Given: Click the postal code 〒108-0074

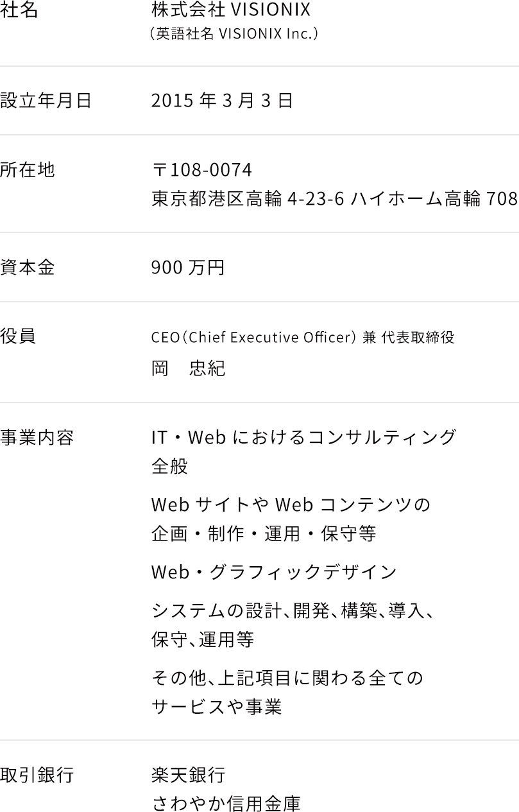Looking at the screenshot, I should 201,170.
